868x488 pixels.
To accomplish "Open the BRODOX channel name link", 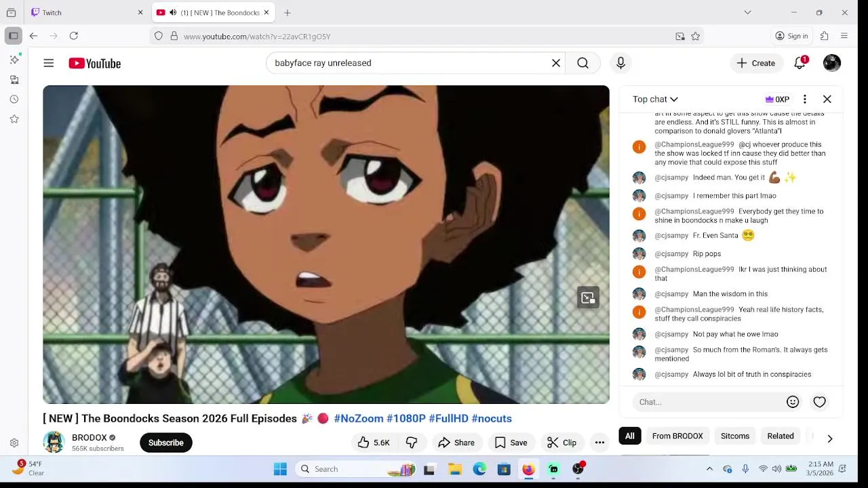I will pos(90,438).
